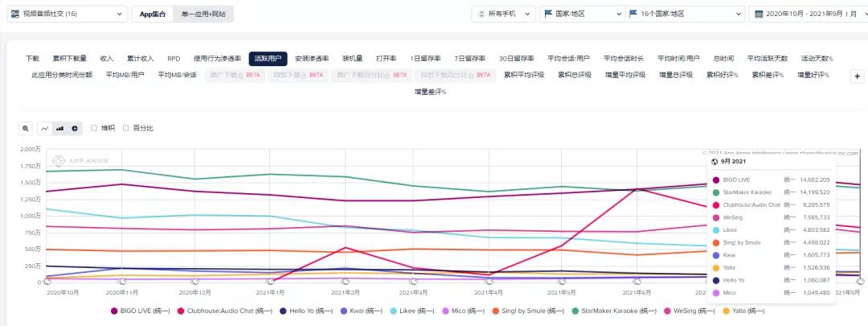Screen dimensions: 868x326
Task: Switch to bar chart view
Action: (59, 128)
